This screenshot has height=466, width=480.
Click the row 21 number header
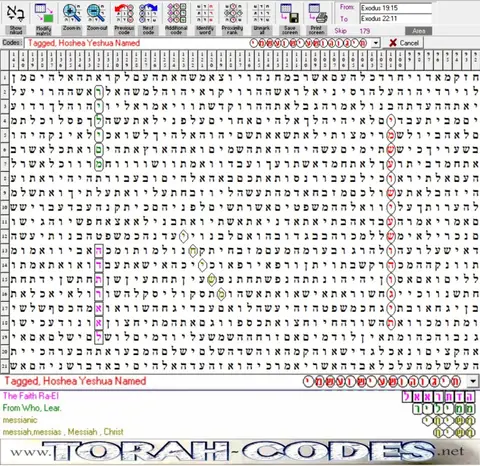[4, 367]
